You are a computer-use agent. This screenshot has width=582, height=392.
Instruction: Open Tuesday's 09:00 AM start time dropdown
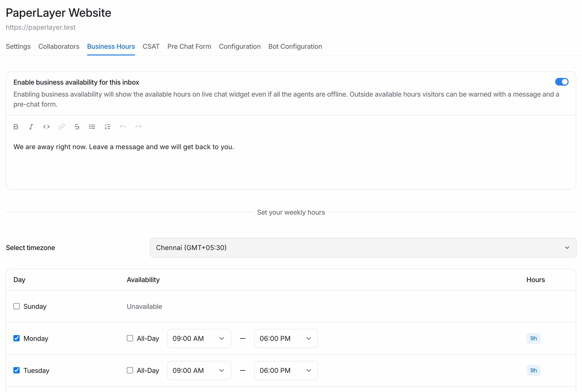199,370
